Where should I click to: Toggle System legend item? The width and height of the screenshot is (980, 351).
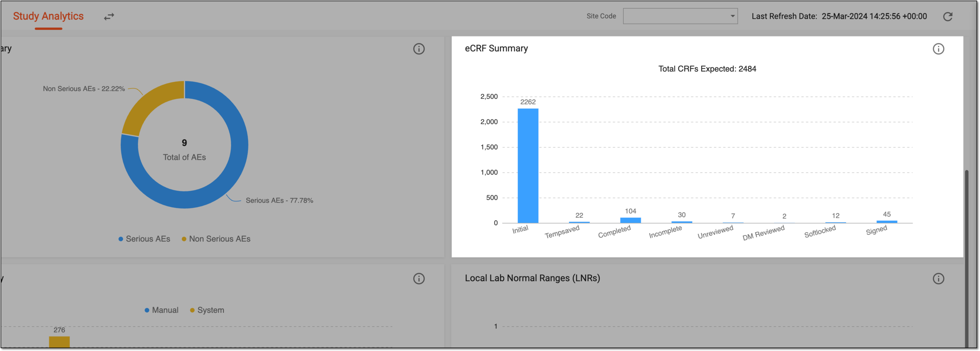(x=207, y=310)
